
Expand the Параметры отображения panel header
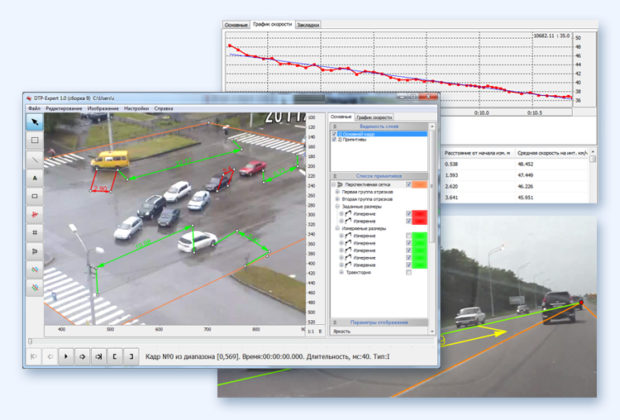coord(379,323)
